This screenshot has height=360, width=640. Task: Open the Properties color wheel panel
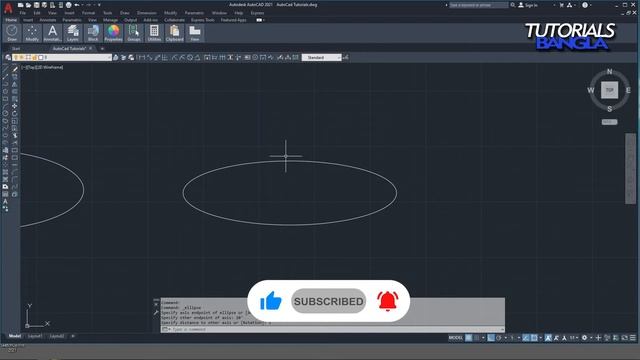[x=113, y=33]
